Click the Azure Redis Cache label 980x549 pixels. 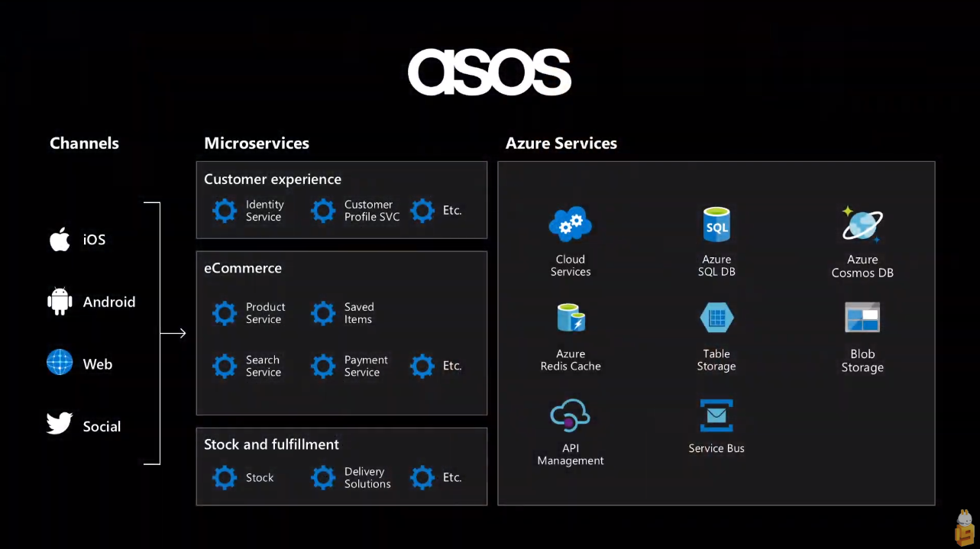pos(571,360)
